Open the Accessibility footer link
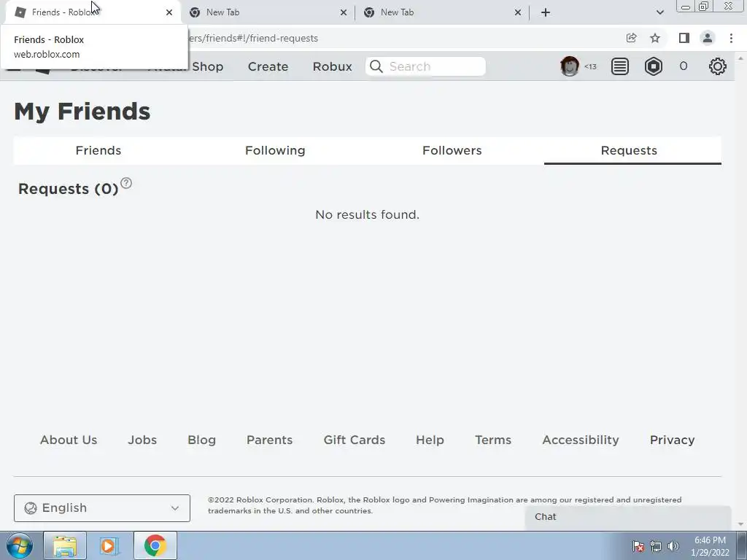Viewport: 747px width, 560px height. tap(580, 440)
